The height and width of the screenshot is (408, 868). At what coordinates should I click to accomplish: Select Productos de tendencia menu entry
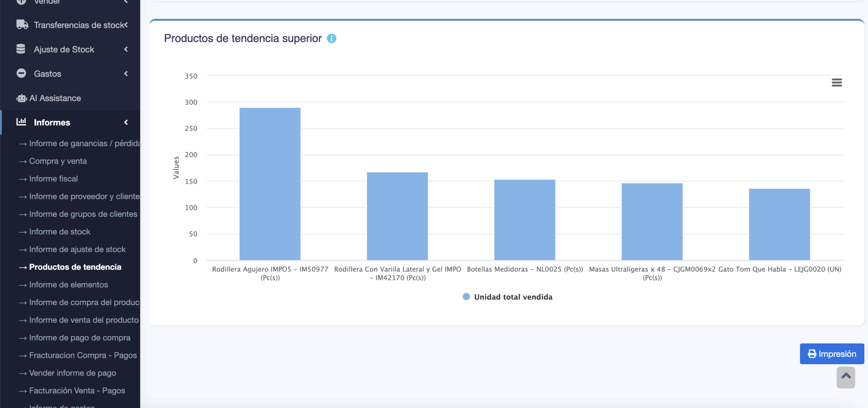(x=75, y=267)
